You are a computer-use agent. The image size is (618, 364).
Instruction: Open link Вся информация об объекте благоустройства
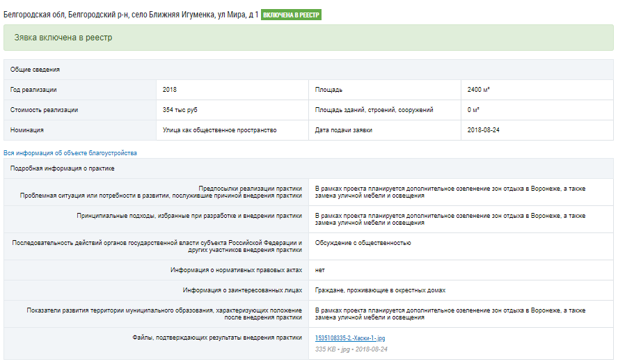70,152
